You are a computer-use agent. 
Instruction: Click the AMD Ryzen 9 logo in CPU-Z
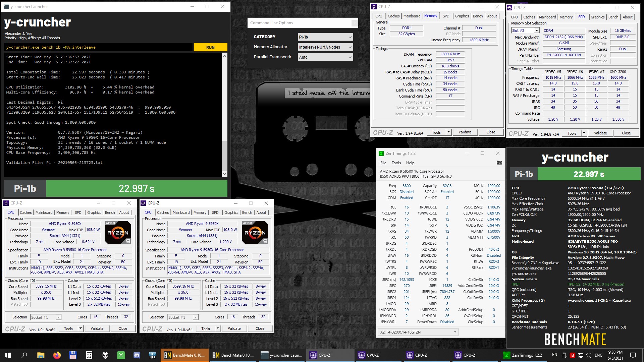coord(118,232)
